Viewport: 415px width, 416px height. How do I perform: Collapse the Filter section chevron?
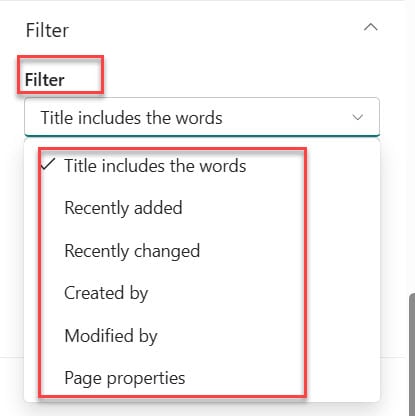point(371,27)
